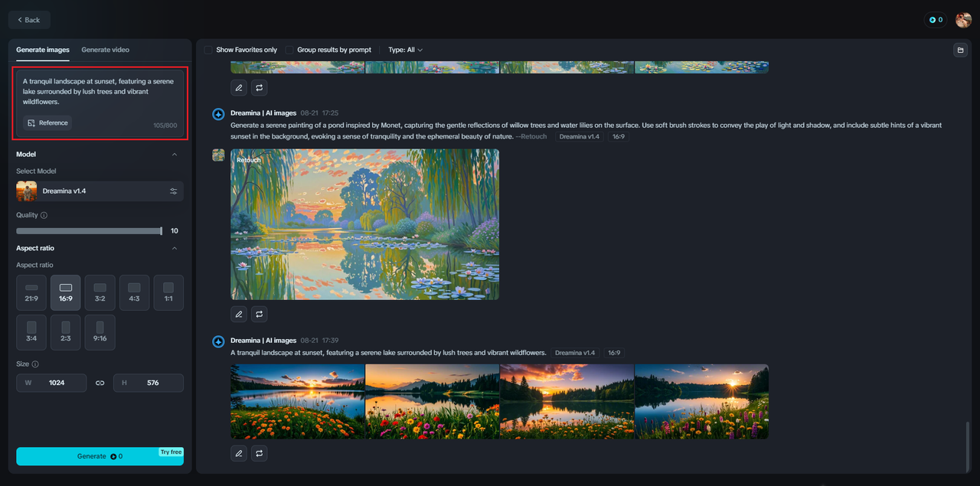Select the 2:3 aspect ratio
Viewport: 980px width, 486px height.
pyautogui.click(x=66, y=332)
